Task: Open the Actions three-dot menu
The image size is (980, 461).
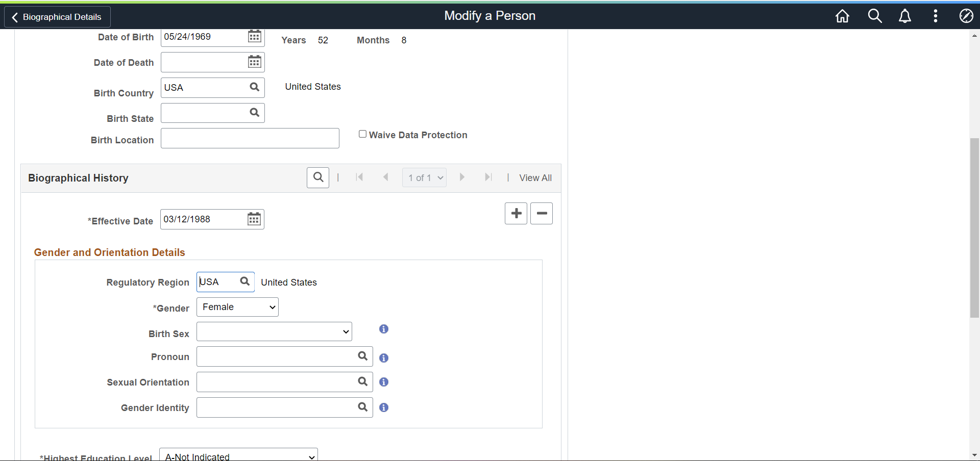Action: pyautogui.click(x=935, y=16)
